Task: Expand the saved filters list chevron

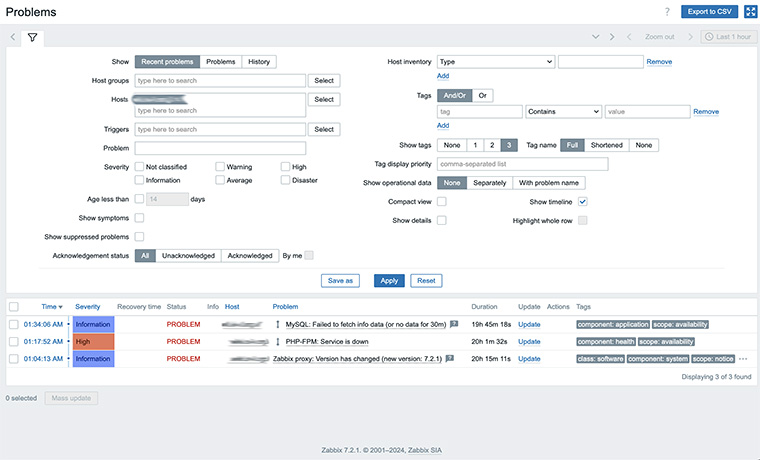Action: [596, 37]
